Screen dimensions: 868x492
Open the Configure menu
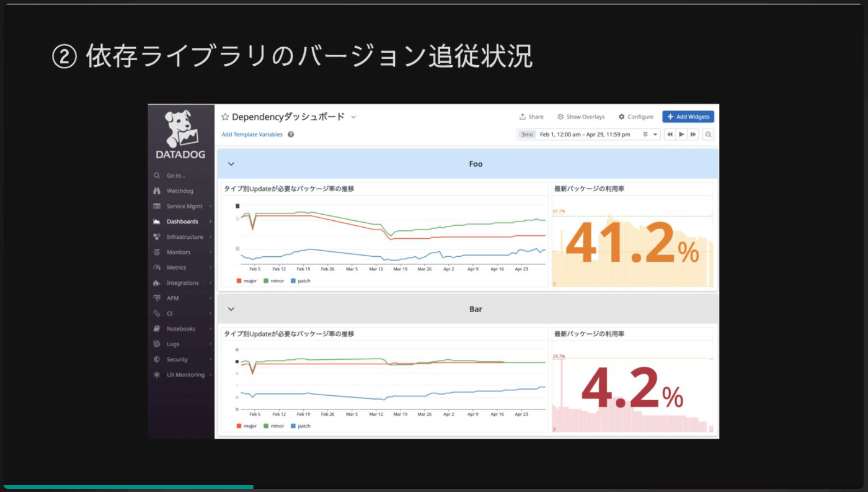(636, 117)
